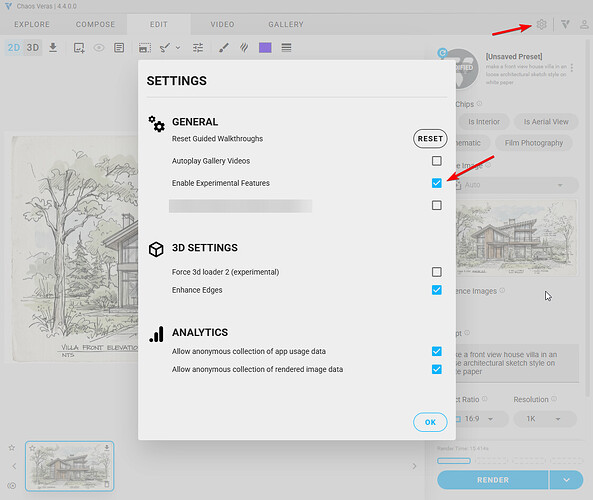Click the first render progress segment
This screenshot has height=500, width=593.
[454, 461]
